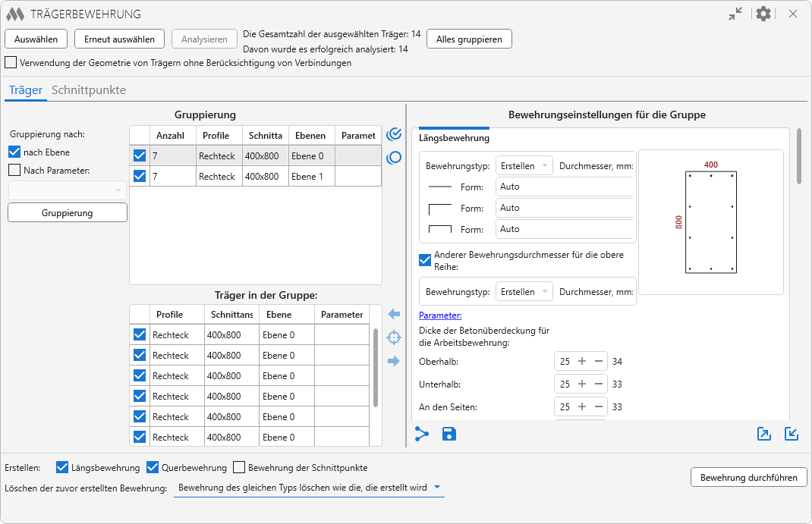Expand the 'Löschen der zuvor erstellten Bewehrung' dropdown
Screen dimensions: 812x524
[x=309, y=488]
